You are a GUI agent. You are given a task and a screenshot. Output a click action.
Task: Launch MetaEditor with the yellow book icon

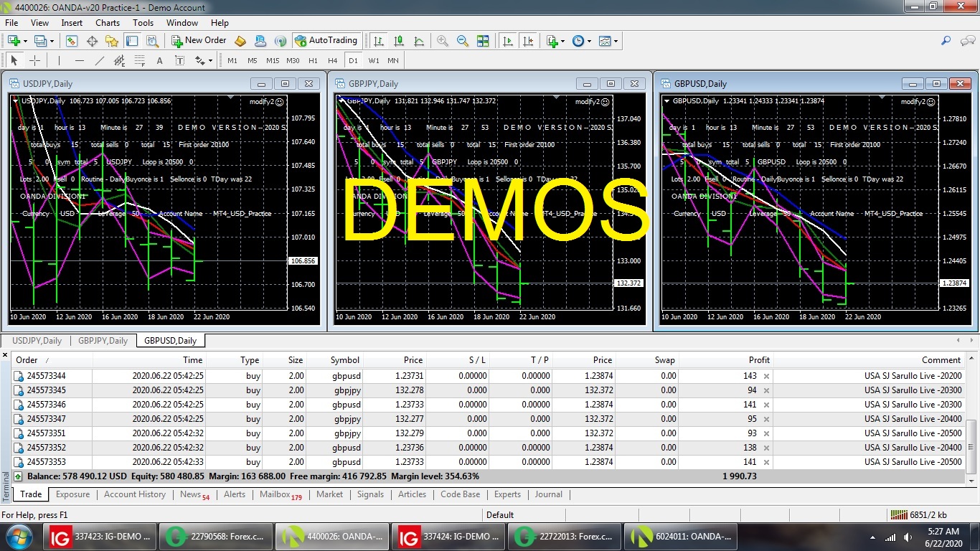point(240,41)
